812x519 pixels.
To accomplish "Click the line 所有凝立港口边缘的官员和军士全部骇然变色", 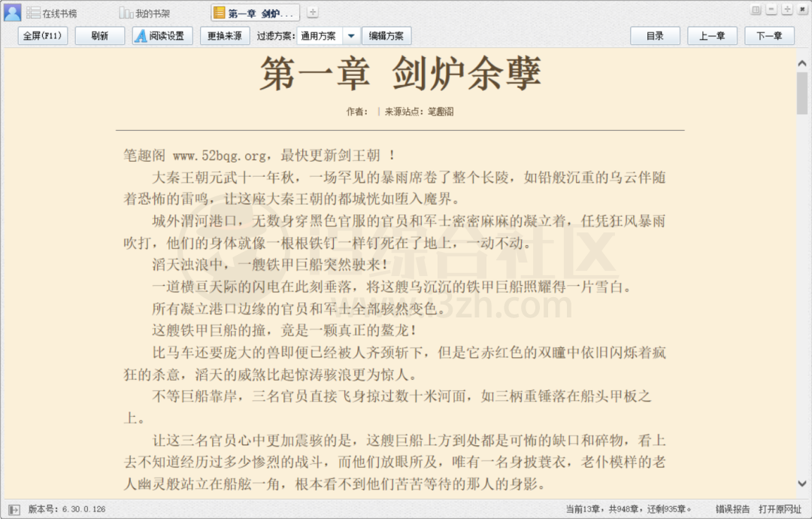I will 298,308.
